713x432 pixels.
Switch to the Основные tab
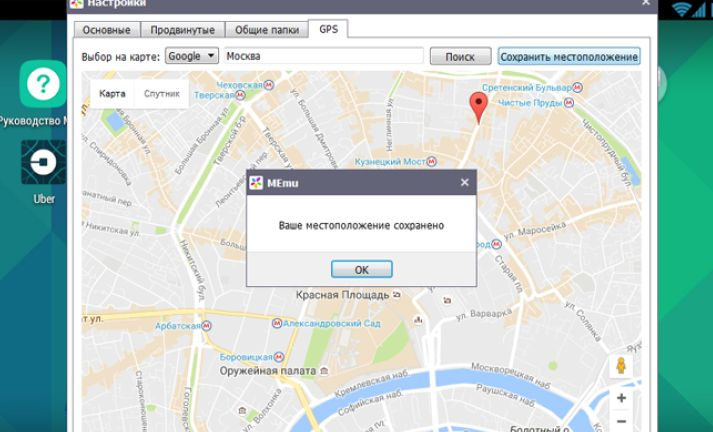(108, 30)
